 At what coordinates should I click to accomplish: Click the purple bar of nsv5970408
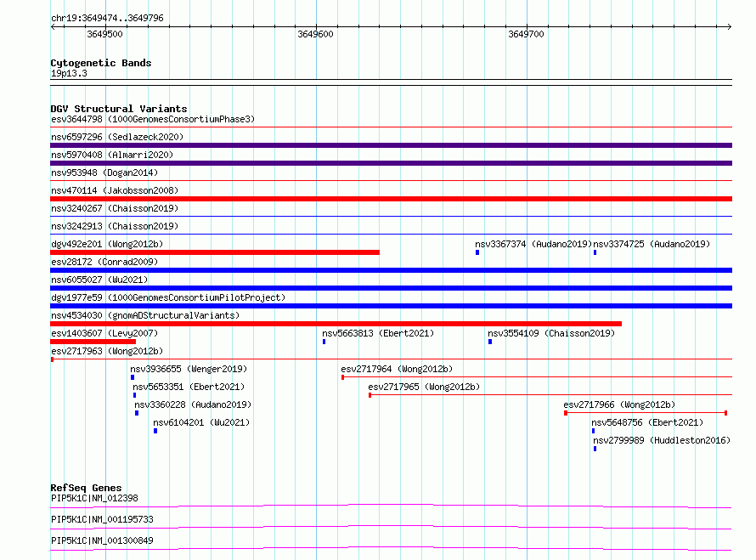(391, 163)
